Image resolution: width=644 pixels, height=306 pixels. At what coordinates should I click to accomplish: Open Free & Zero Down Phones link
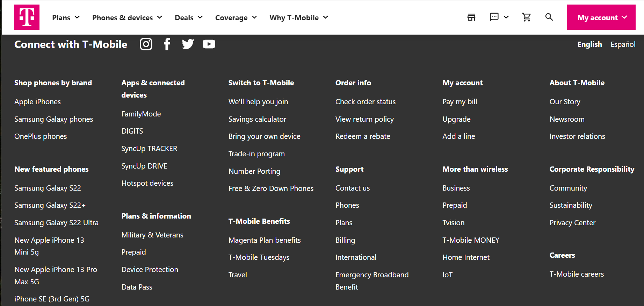click(x=271, y=188)
